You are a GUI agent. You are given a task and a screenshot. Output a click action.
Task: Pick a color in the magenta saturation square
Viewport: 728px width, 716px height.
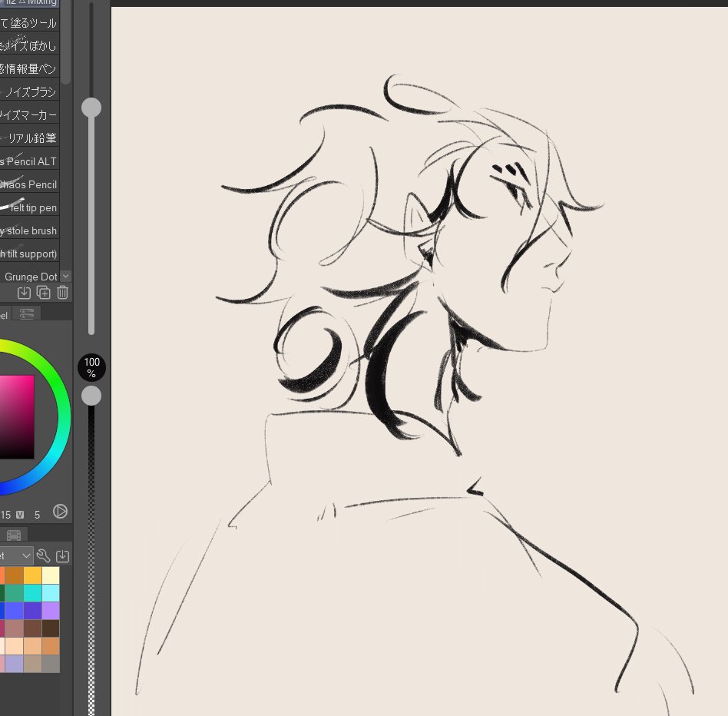[x=17, y=416]
